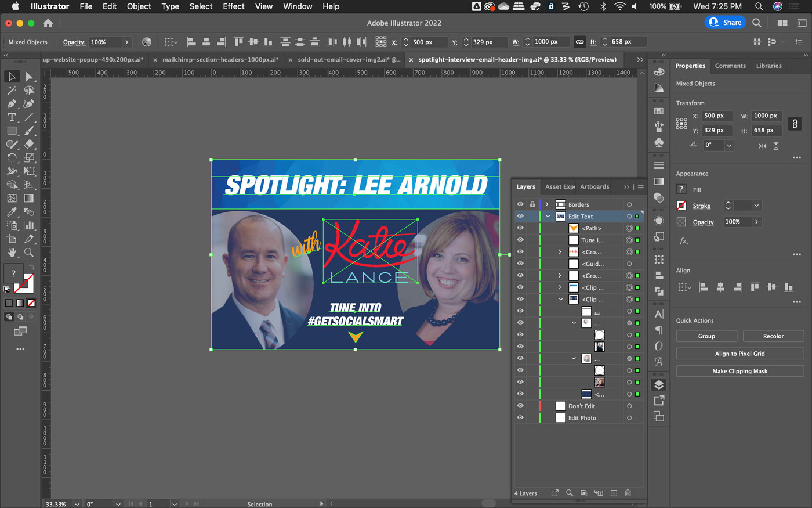The width and height of the screenshot is (812, 508).
Task: Unlock the Borders layer
Action: 532,204
